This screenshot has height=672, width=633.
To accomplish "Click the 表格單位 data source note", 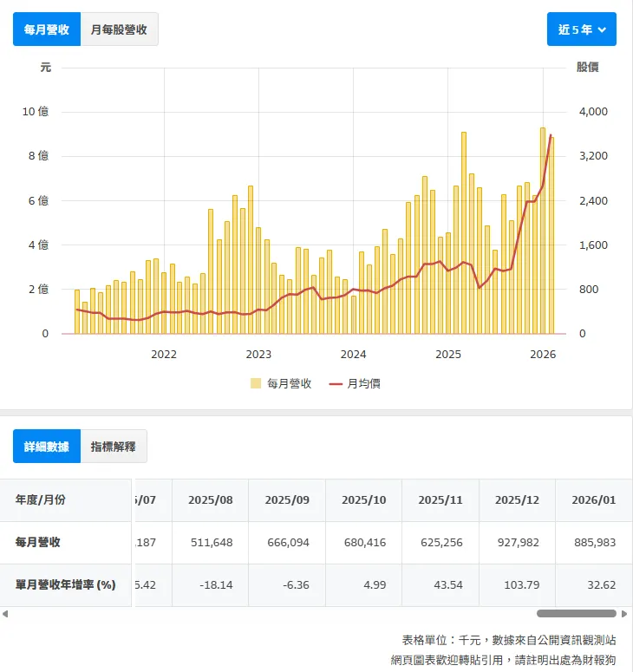I will (x=509, y=640).
